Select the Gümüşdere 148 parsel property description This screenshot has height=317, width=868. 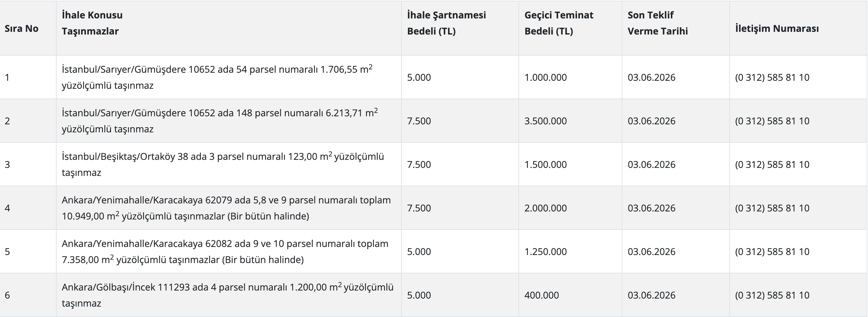[x=220, y=121]
